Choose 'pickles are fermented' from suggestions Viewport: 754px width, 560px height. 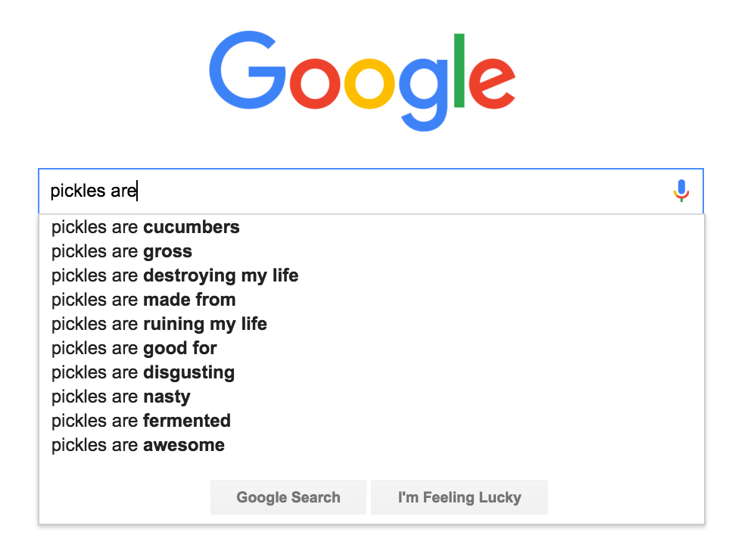[141, 421]
